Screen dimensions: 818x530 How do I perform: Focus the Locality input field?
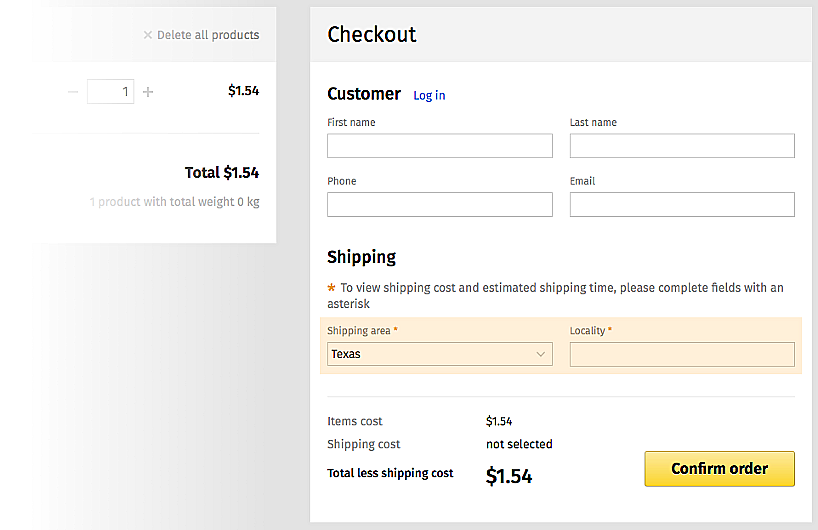682,354
